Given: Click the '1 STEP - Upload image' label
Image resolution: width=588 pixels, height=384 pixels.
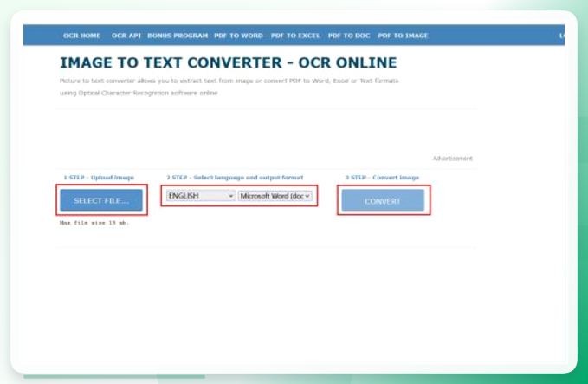Looking at the screenshot, I should pyautogui.click(x=99, y=178).
